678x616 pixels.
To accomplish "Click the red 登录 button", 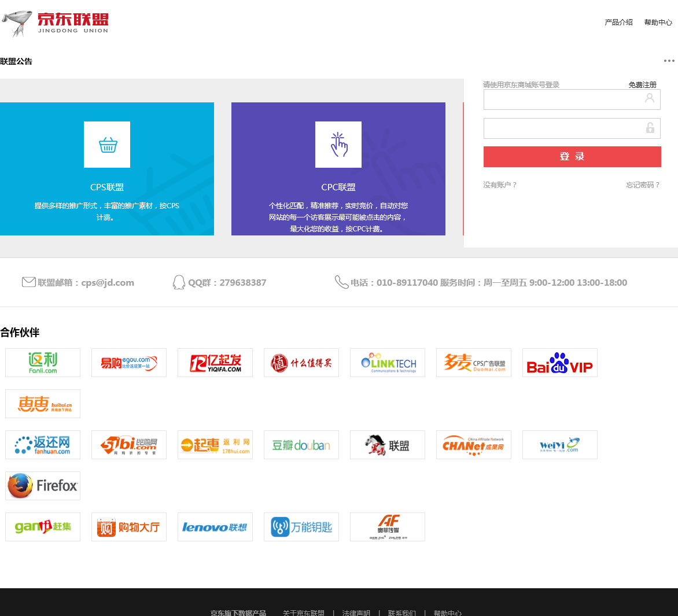I will pyautogui.click(x=572, y=157).
